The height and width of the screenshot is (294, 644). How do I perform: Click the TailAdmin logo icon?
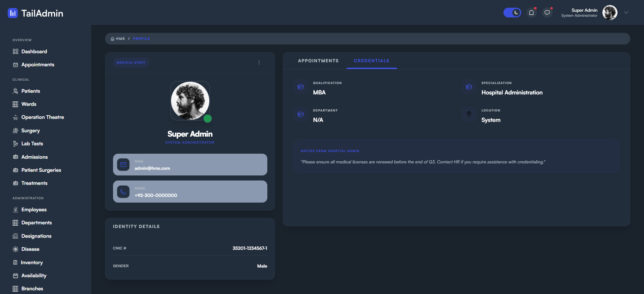coord(13,13)
